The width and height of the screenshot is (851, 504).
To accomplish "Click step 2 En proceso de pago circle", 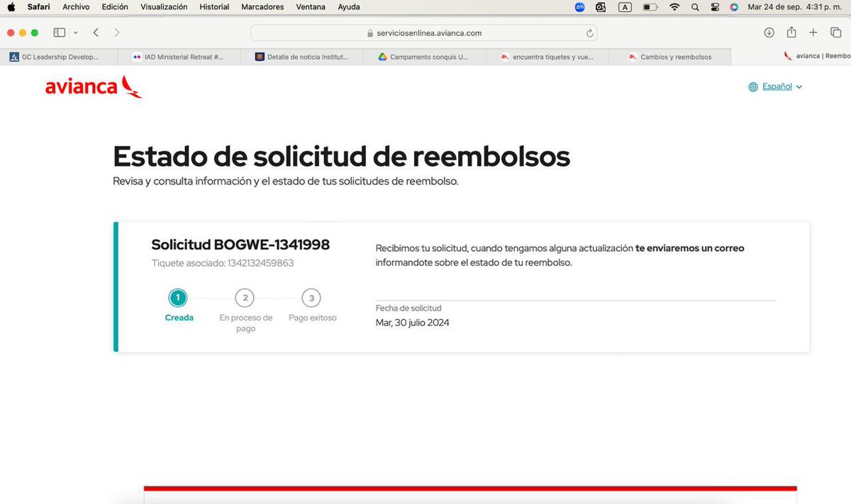I will (x=245, y=298).
